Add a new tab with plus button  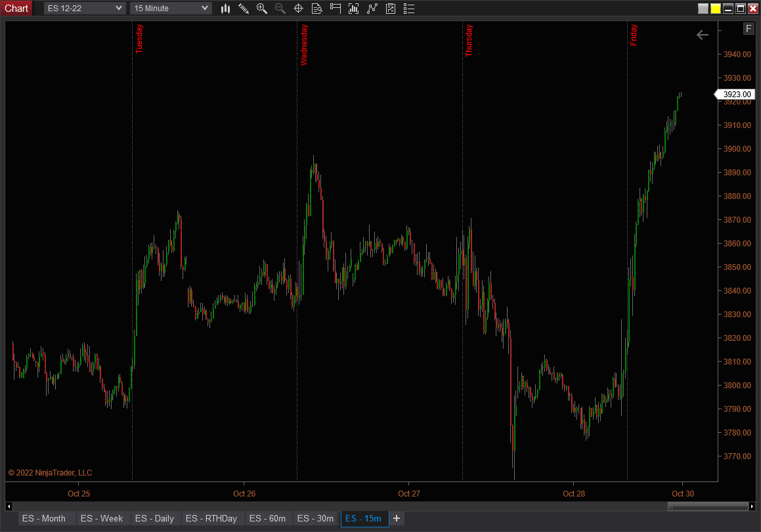397,518
